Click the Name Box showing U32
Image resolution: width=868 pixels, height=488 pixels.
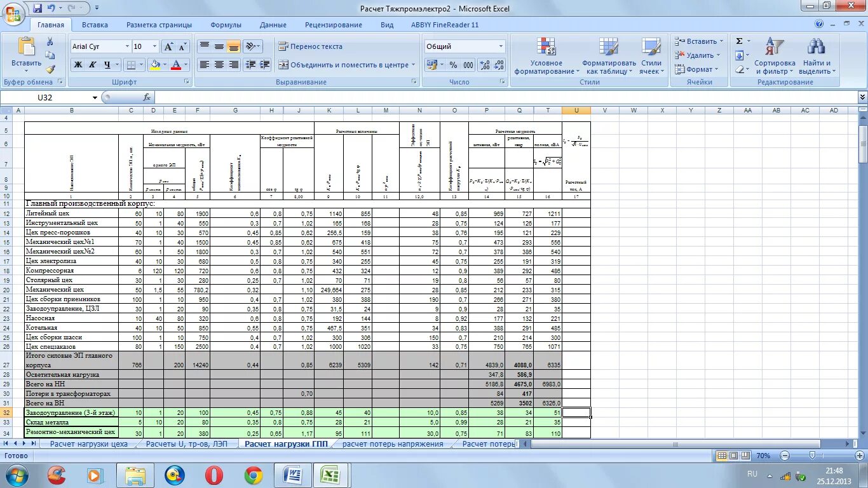tap(46, 97)
